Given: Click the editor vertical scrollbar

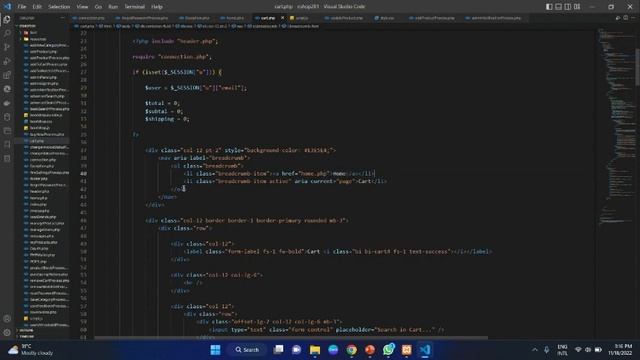Looking at the screenshot, I should [x=638, y=67].
